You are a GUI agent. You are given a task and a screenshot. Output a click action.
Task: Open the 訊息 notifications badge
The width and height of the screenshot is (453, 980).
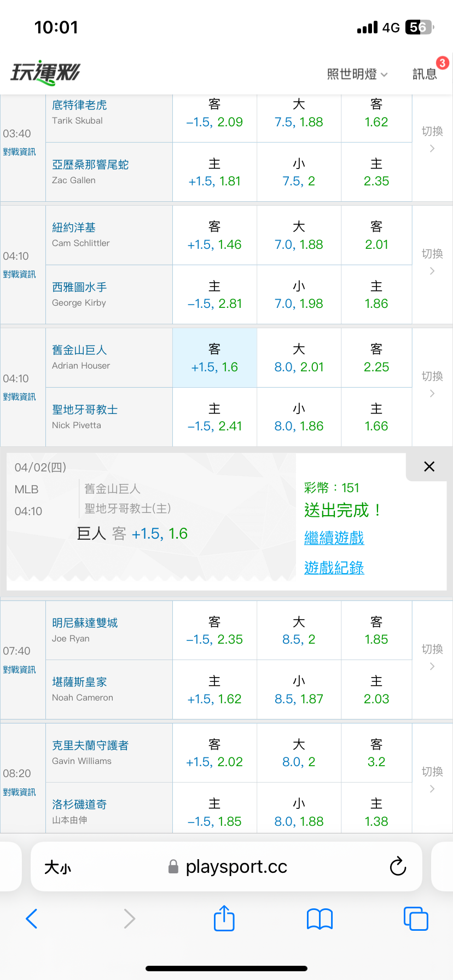[425, 74]
